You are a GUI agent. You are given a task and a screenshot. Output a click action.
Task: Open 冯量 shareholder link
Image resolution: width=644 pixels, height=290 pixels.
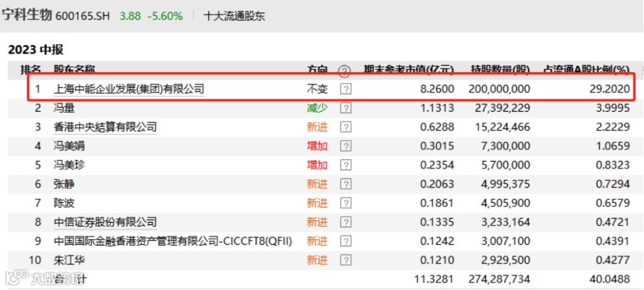64,108
